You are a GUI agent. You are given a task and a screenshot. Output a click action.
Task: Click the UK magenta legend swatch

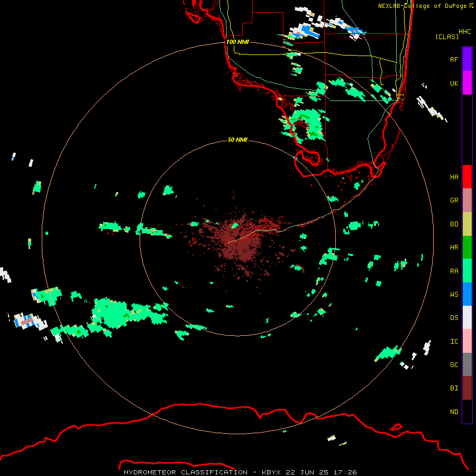(467, 83)
